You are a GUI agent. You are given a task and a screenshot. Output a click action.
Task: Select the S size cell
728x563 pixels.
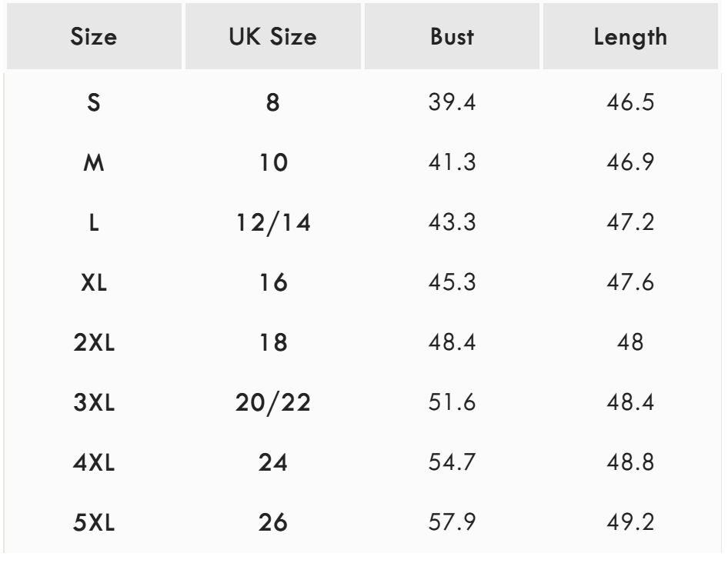point(94,103)
